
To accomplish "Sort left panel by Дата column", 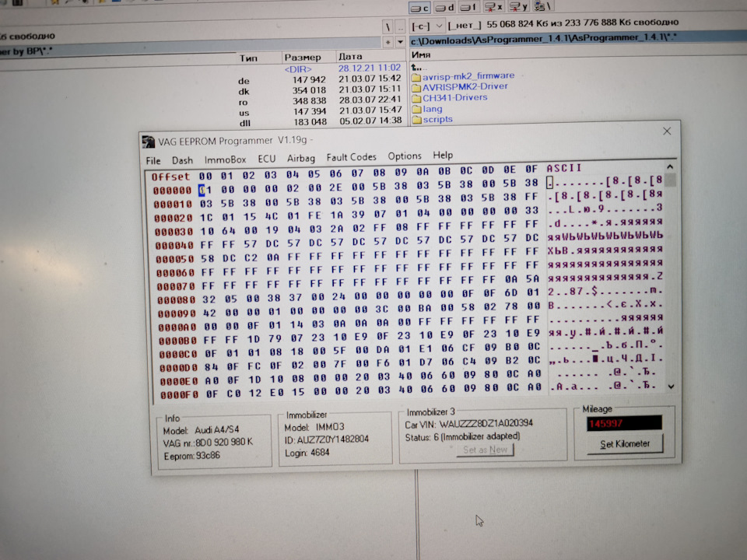I will 350,56.
